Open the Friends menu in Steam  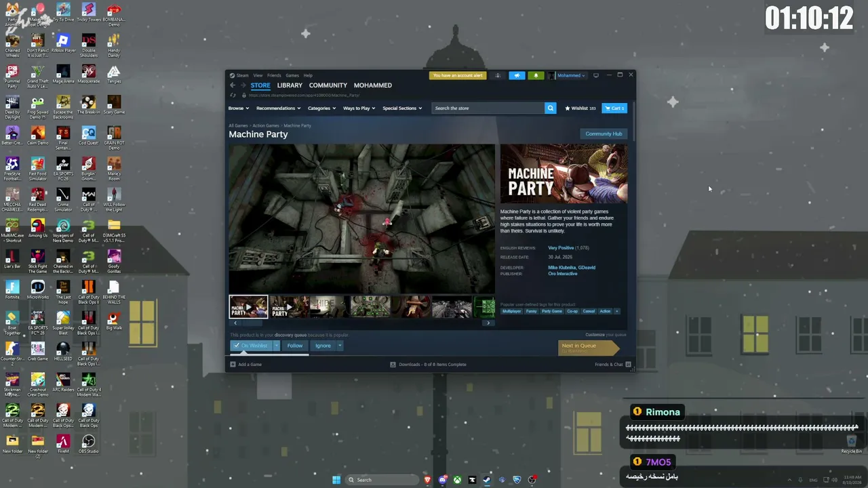(274, 75)
